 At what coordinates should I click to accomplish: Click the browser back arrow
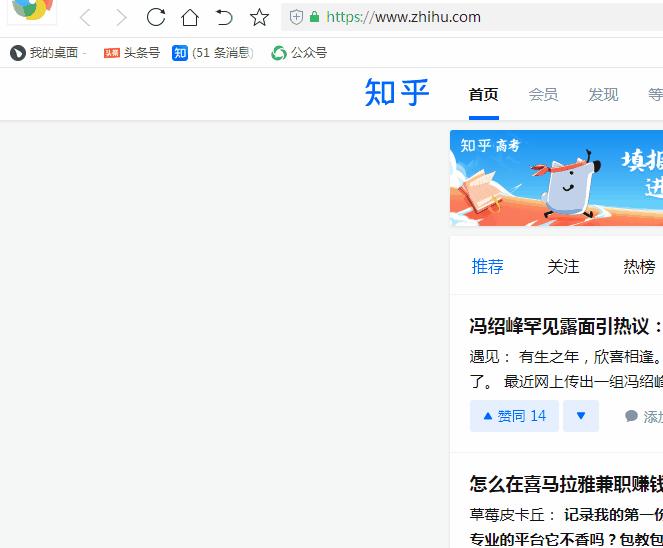(85, 18)
